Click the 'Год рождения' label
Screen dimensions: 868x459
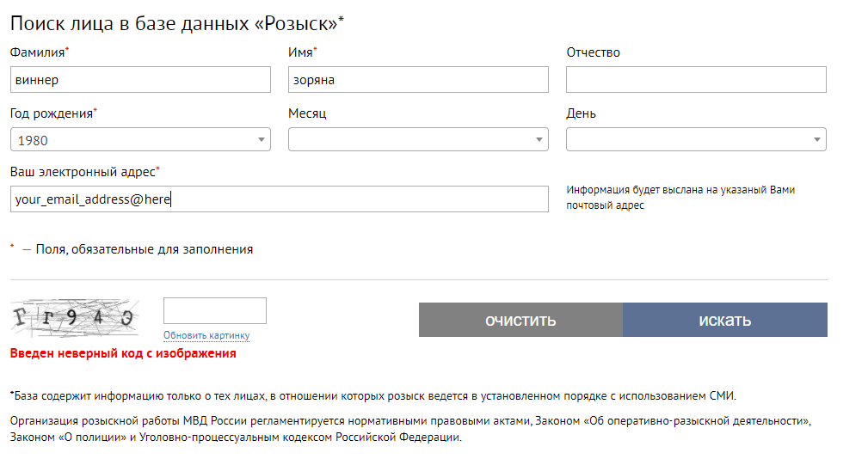tap(52, 113)
